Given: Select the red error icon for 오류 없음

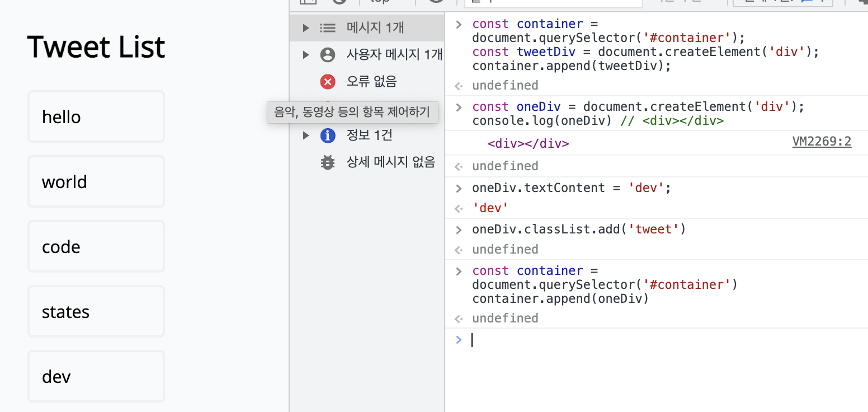Looking at the screenshot, I should point(328,82).
